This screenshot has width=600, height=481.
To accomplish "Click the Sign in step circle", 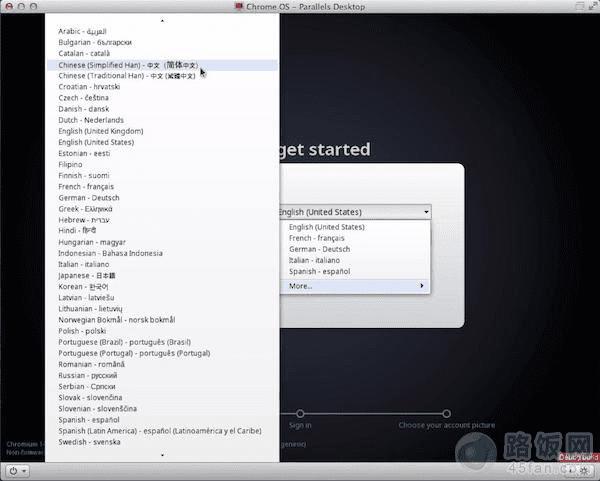I will 300,414.
